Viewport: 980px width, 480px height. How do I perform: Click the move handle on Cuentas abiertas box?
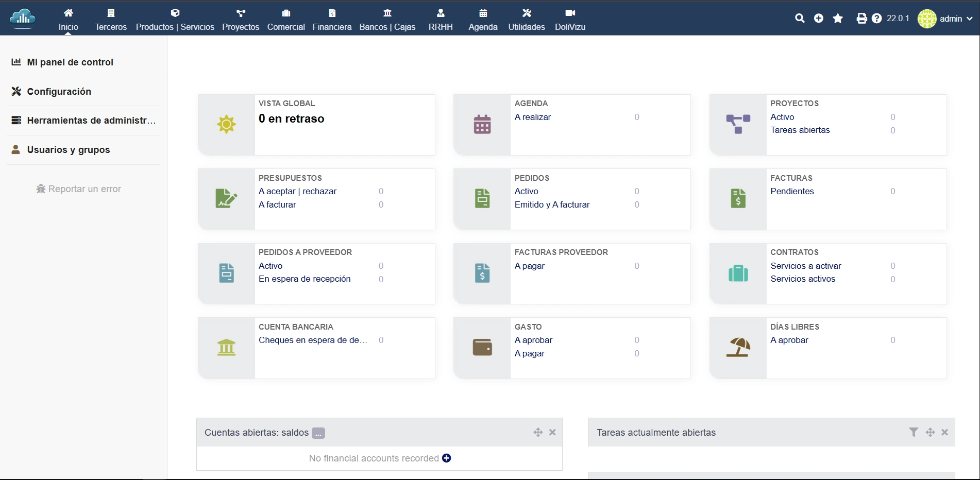pyautogui.click(x=538, y=432)
